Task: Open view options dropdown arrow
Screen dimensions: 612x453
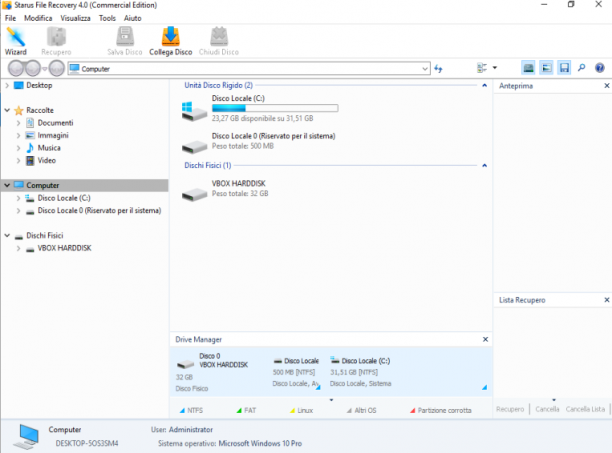Action: point(495,68)
